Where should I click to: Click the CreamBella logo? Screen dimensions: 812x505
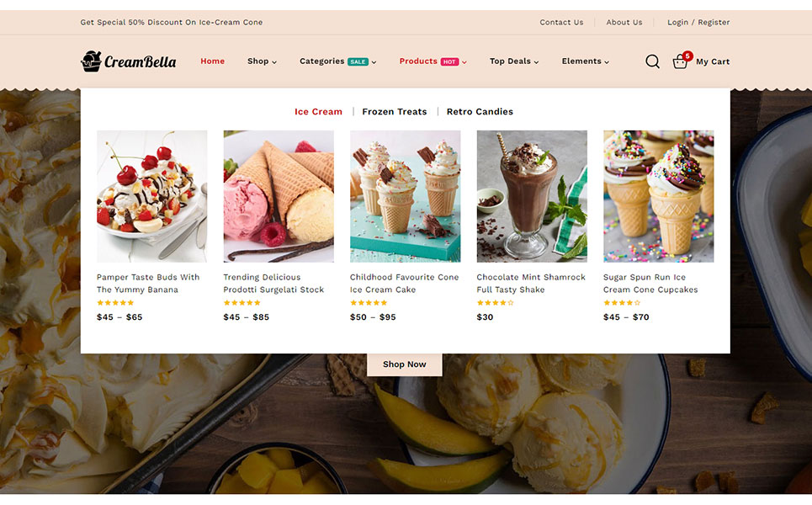point(129,61)
